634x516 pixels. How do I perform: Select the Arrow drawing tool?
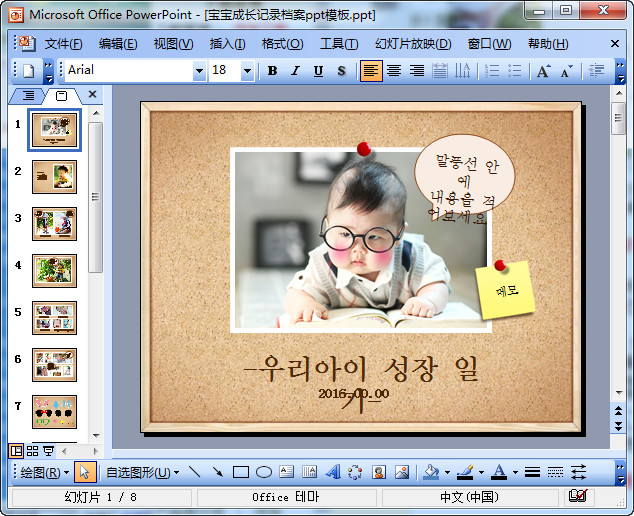pos(218,472)
